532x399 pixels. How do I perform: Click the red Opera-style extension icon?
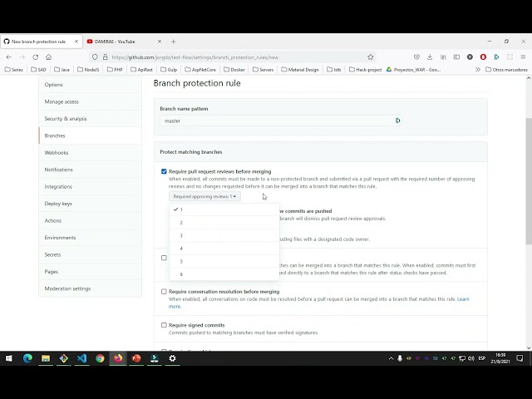[483, 57]
